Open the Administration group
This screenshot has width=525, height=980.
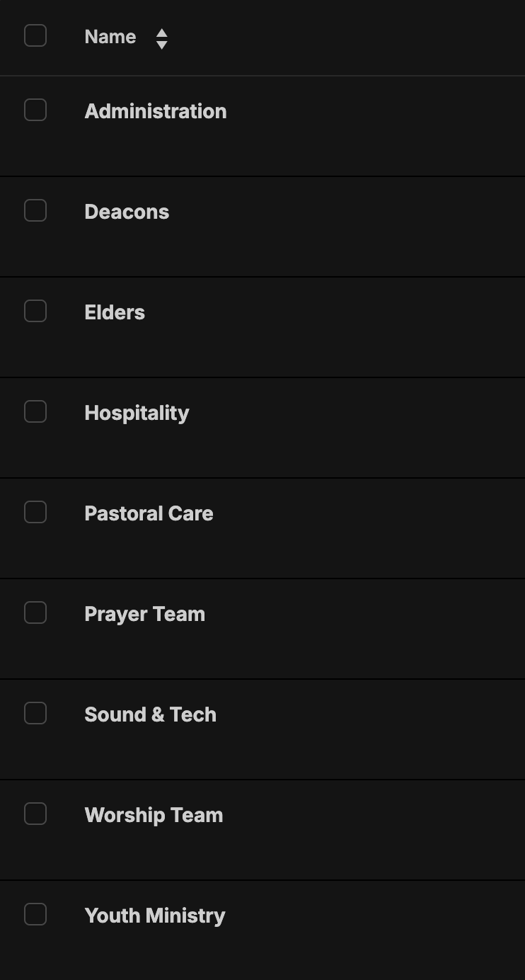pyautogui.click(x=155, y=111)
